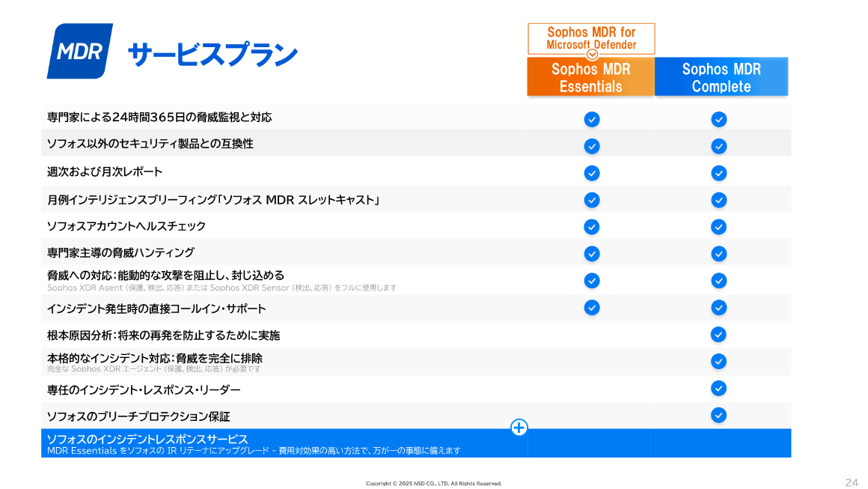Click the Complete column checkmark for 週次および月次レポート
868x489 pixels.
click(x=718, y=173)
